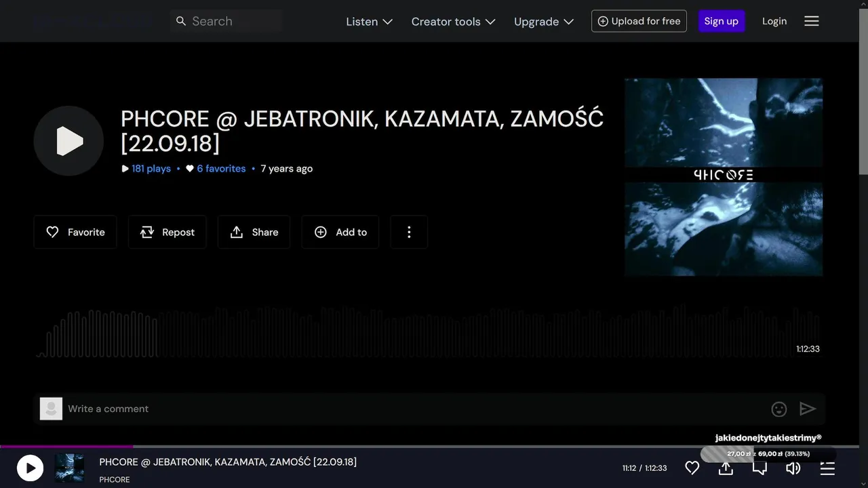Expand the Creator tools dropdown menu
This screenshot has height=488, width=868.
click(454, 21)
